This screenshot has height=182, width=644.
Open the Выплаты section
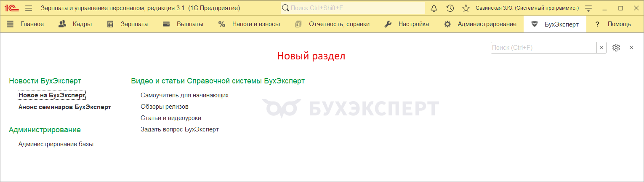tap(183, 24)
